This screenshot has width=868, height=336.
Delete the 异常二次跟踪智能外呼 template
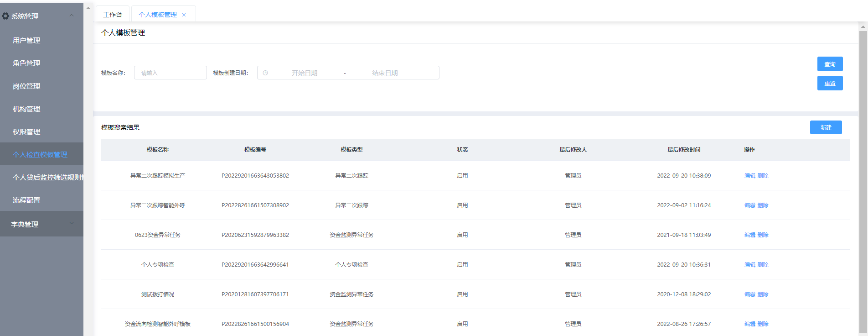coord(763,205)
